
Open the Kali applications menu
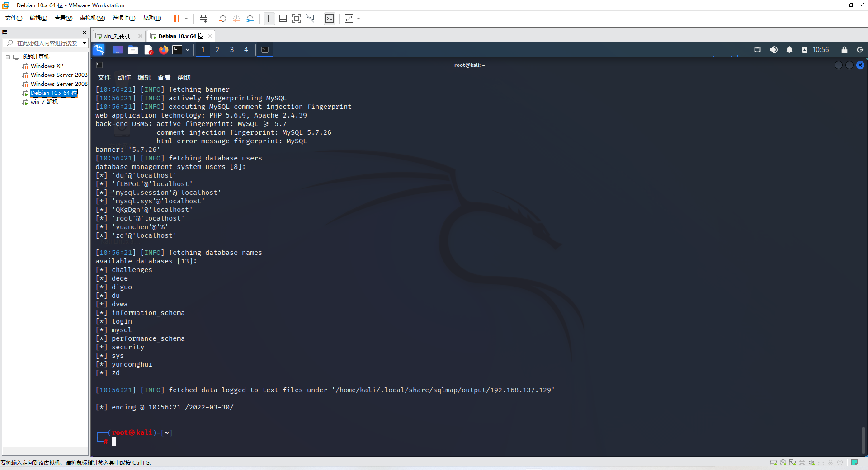pyautogui.click(x=98, y=50)
